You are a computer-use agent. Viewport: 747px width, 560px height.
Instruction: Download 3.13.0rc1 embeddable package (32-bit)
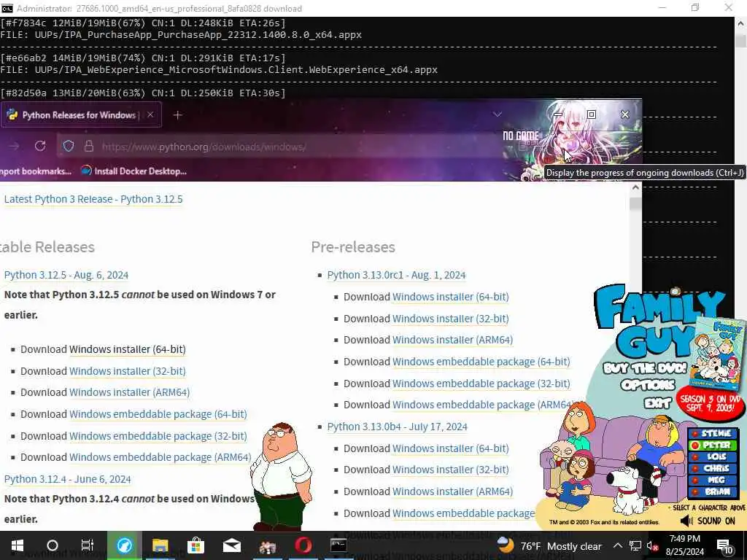[481, 384]
